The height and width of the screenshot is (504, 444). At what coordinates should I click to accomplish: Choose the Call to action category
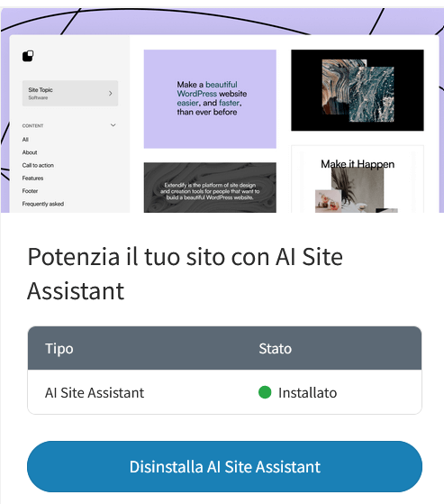tap(38, 165)
